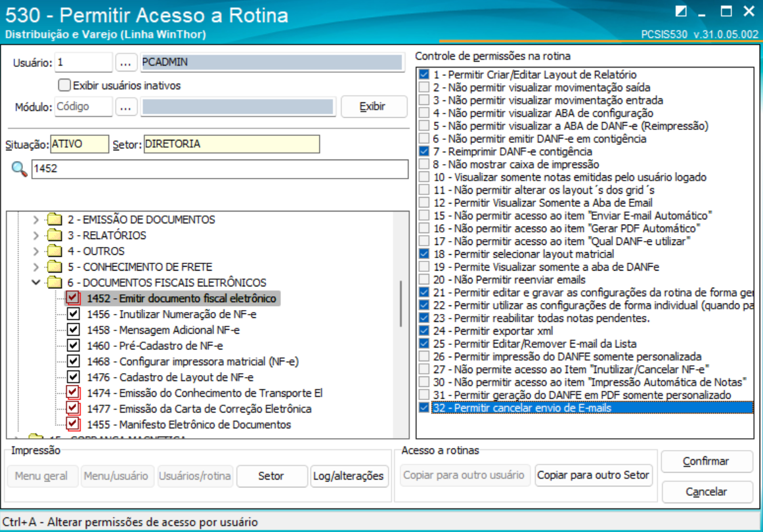Toggle Exibir usuários inativos checkbox

point(64,85)
